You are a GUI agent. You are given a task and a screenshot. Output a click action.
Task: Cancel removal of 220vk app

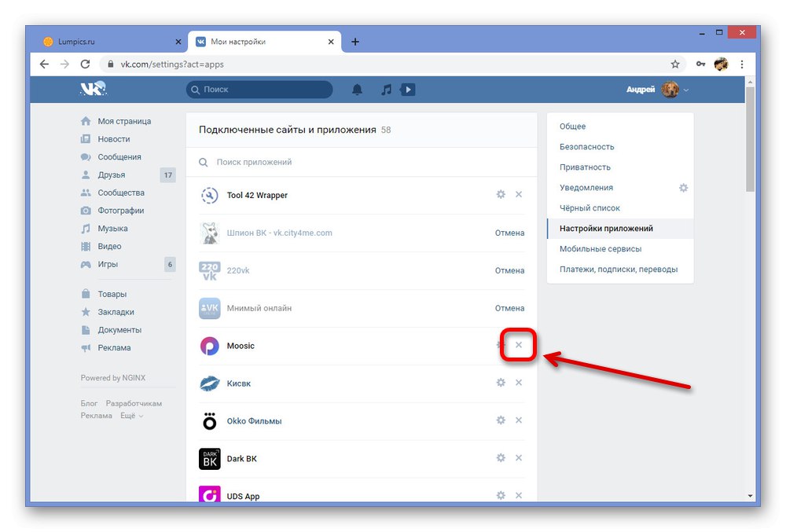click(x=510, y=270)
